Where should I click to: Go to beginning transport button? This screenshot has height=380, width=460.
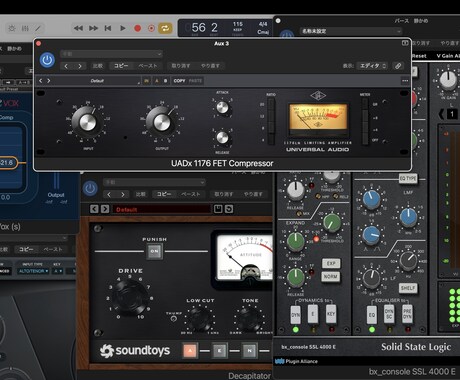click(108, 28)
